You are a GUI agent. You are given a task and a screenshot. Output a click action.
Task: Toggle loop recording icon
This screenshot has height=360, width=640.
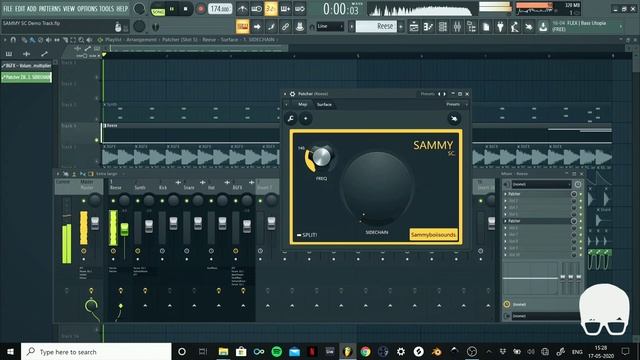pyautogui.click(x=300, y=9)
